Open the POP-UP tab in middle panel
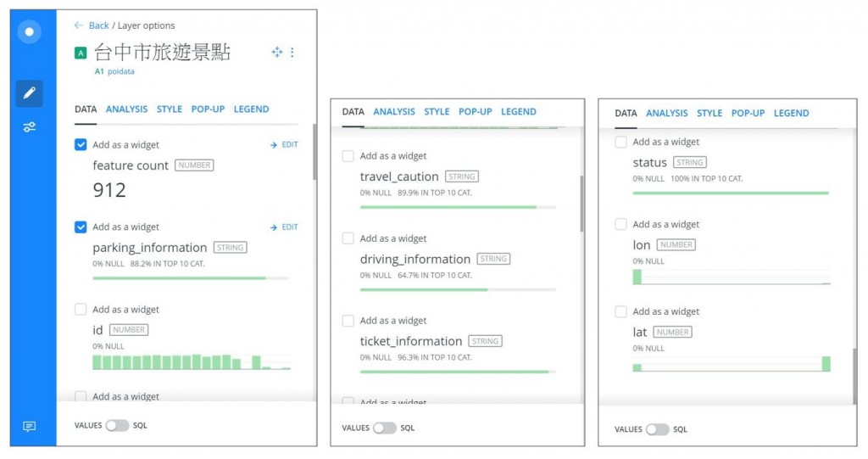 point(475,111)
